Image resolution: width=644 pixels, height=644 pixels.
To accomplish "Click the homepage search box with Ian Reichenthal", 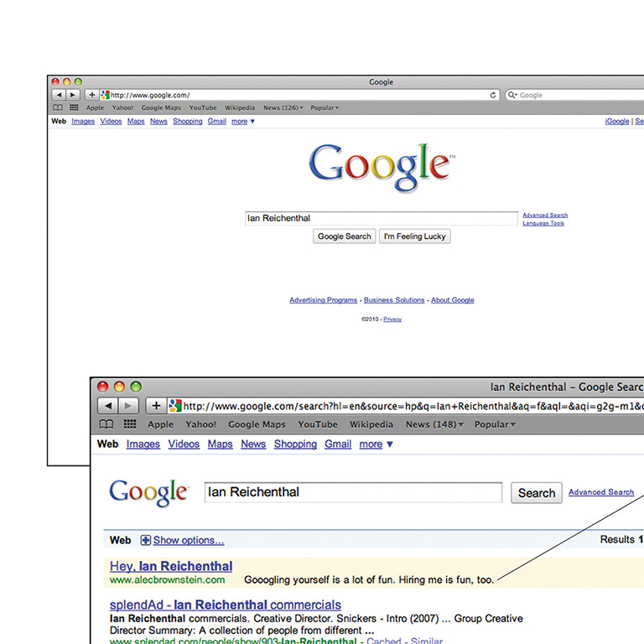I will [x=382, y=219].
